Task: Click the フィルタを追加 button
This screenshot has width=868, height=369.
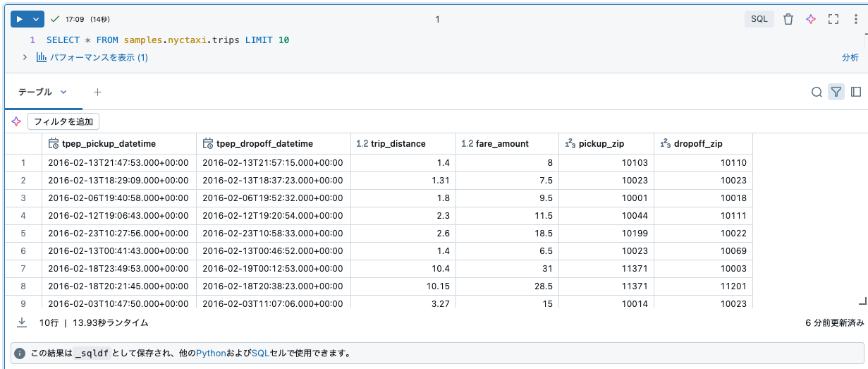Action: 63,121
